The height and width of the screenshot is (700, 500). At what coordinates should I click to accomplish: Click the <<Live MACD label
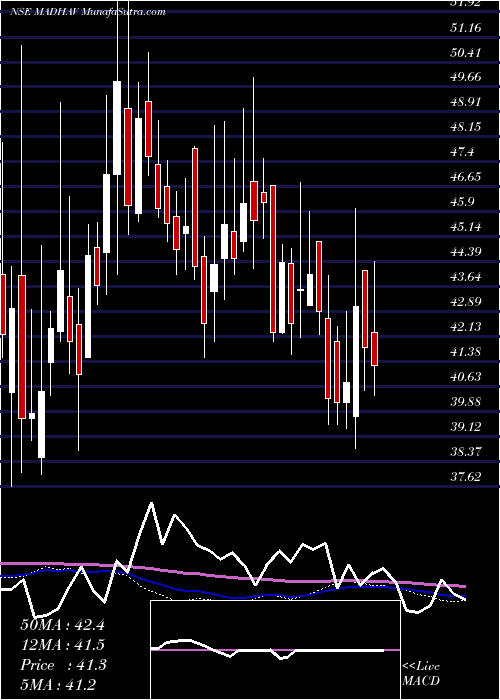pos(421,674)
